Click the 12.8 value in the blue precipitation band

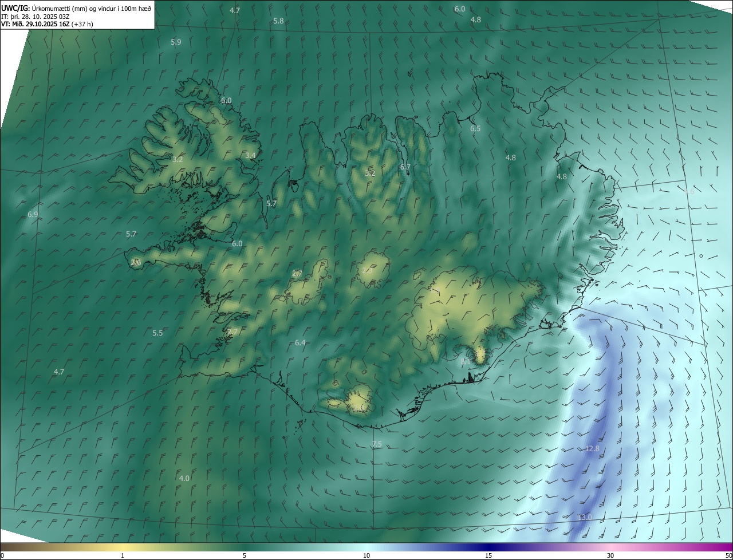pos(592,448)
